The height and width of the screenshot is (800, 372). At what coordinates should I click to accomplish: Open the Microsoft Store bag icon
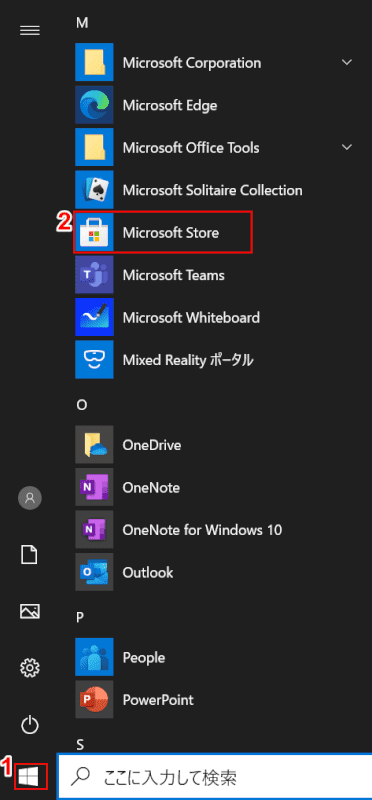(94, 232)
